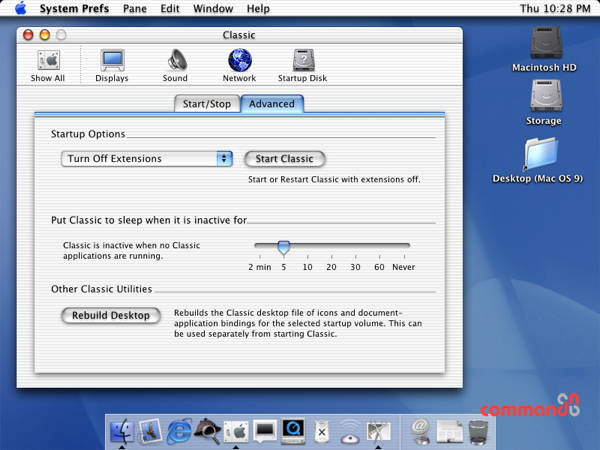Click the Start Classic button
Image resolution: width=600 pixels, height=450 pixels.
point(285,159)
